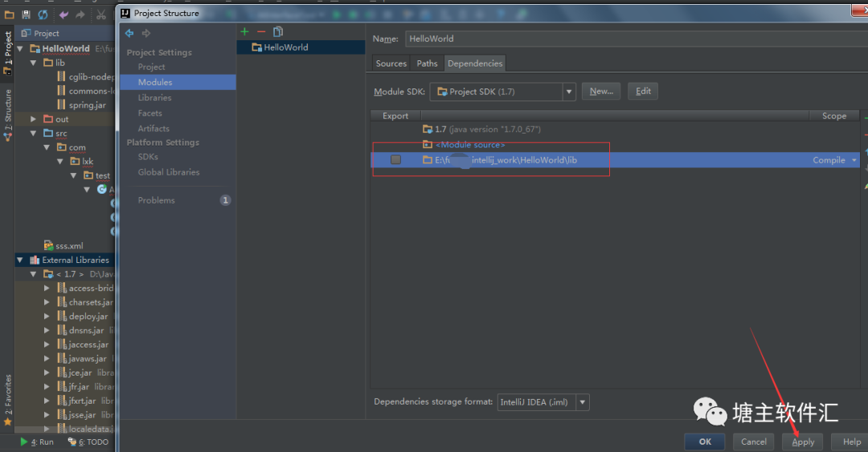Screen dimensions: 868x452
Task: Open the 1: Project tool window tab
Action: click(x=8, y=52)
